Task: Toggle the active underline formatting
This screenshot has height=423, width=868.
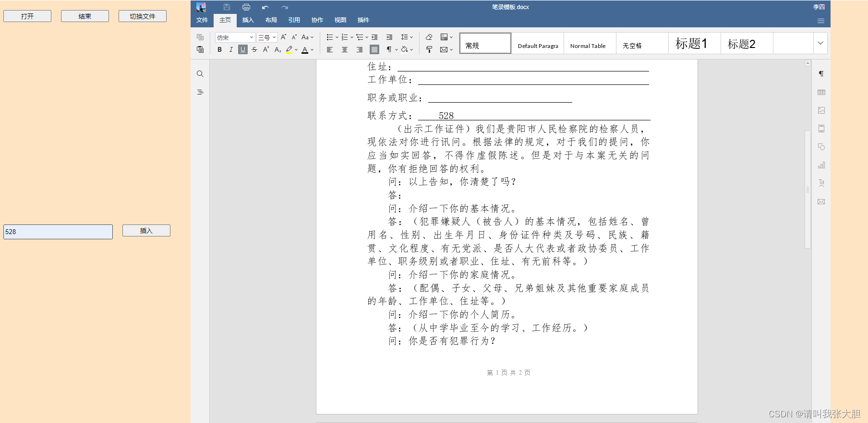Action: coord(243,49)
